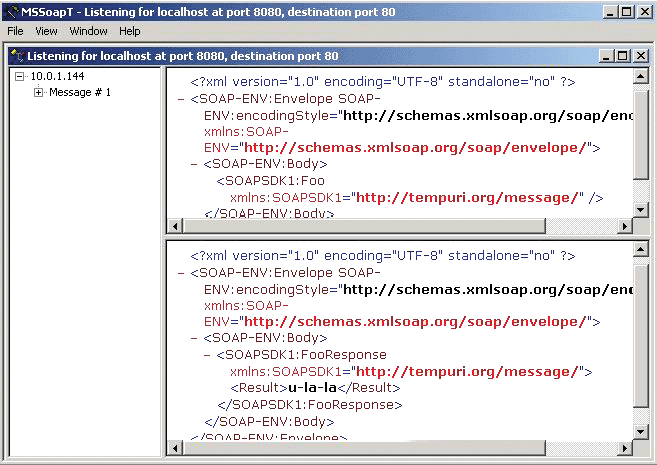The width and height of the screenshot is (657, 465).
Task: Open the Help menu
Action: pyautogui.click(x=130, y=31)
